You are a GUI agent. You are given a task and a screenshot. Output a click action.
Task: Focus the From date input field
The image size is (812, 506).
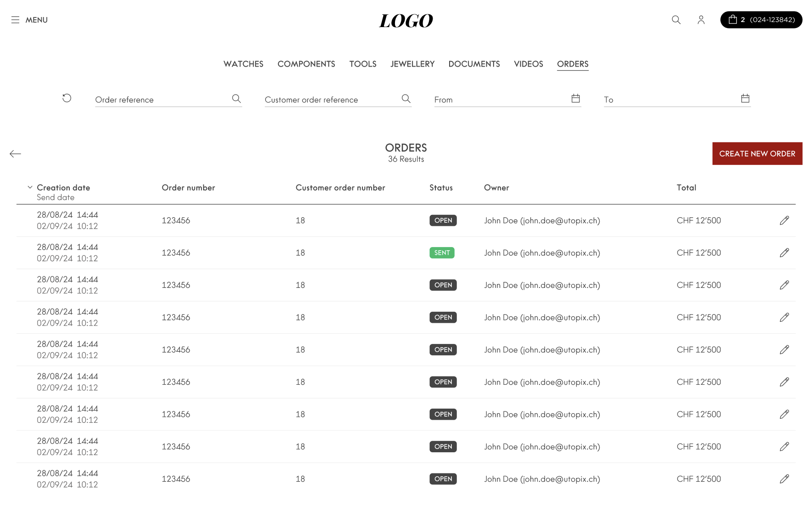point(508,99)
